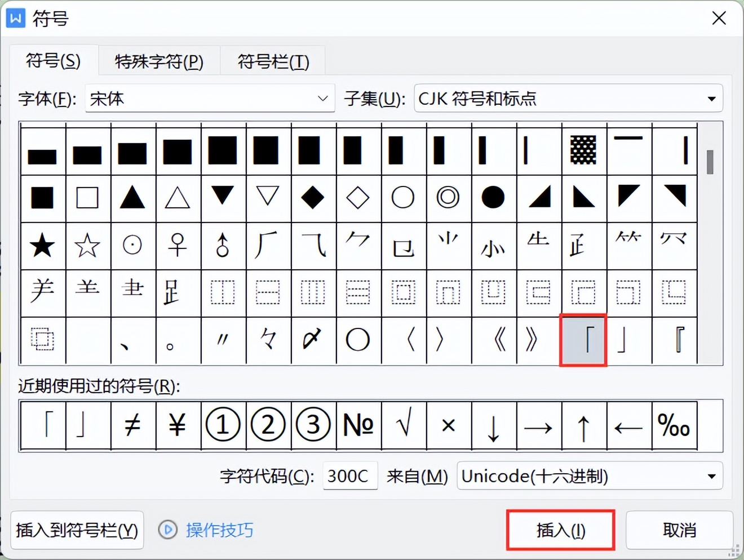Open the 字体 font dropdown showing 宋体
744x560 pixels.
(x=210, y=99)
